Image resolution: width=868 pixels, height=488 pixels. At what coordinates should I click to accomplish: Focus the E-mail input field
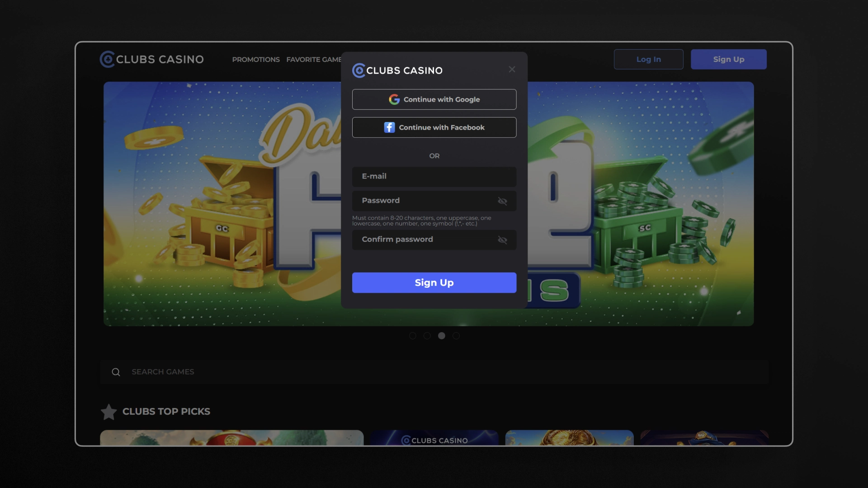pyautogui.click(x=434, y=177)
